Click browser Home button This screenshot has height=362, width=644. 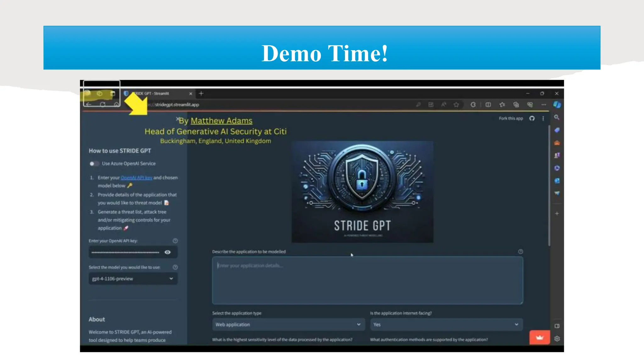(x=116, y=104)
